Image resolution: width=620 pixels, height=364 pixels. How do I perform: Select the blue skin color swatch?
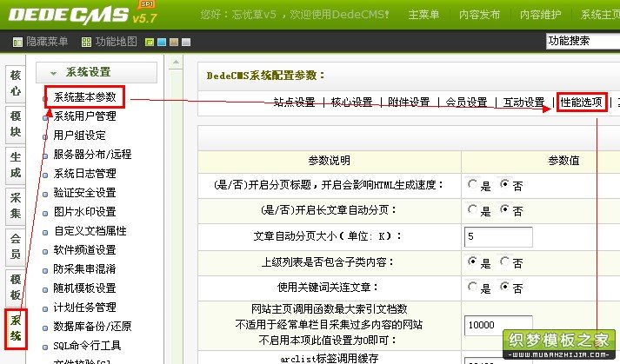click(x=162, y=42)
